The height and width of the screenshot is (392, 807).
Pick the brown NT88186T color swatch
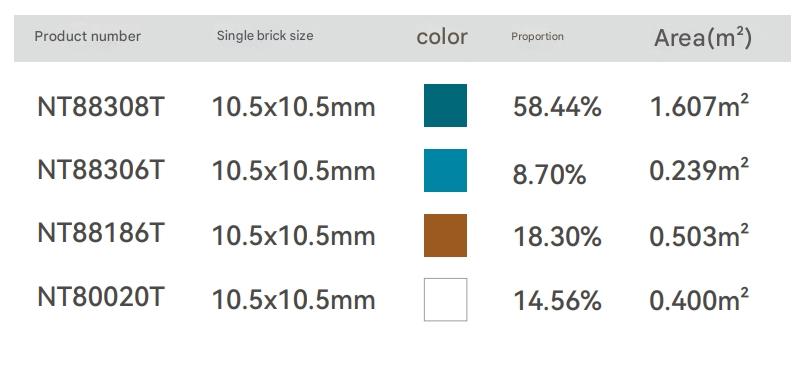(x=445, y=236)
